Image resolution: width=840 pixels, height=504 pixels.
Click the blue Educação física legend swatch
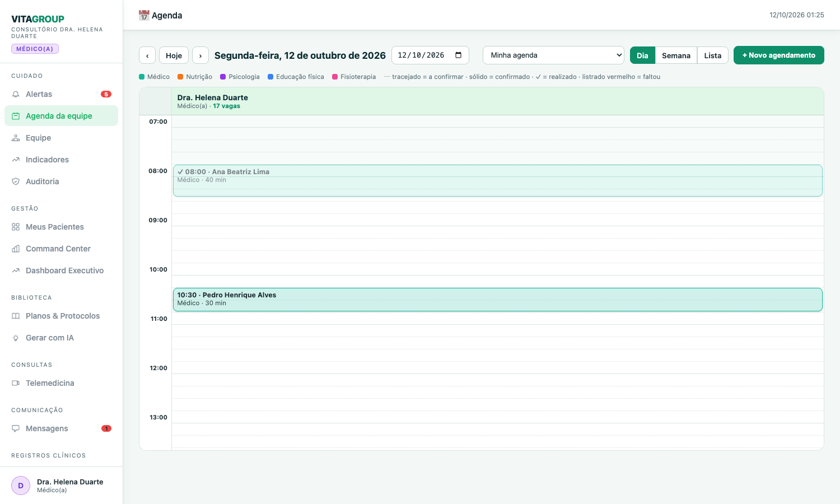point(270,77)
